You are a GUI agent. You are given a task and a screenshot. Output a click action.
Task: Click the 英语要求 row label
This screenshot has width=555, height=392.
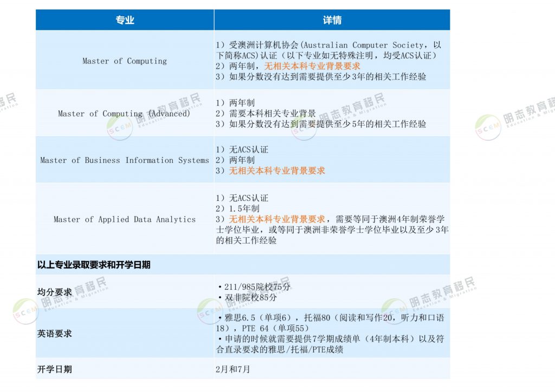[x=55, y=334]
